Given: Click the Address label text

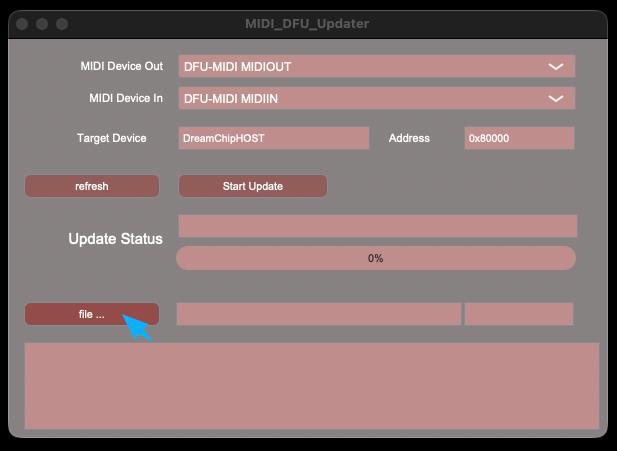Looking at the screenshot, I should pyautogui.click(x=409, y=138).
